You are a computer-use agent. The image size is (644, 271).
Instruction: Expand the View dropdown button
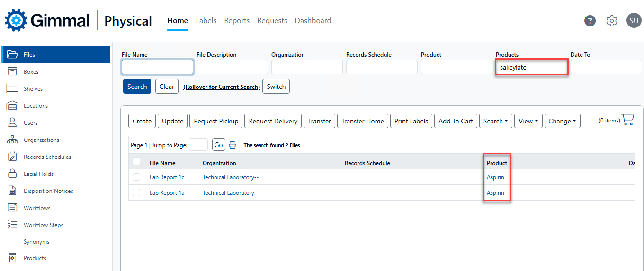528,121
